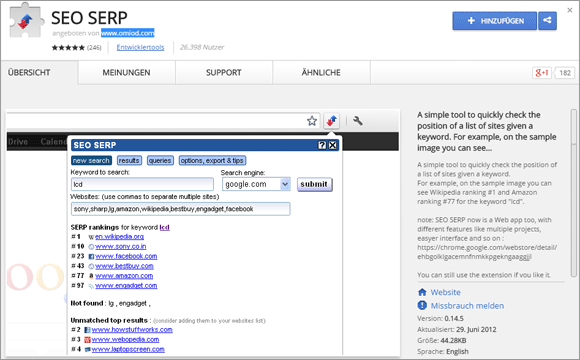This screenshot has height=360, width=580.
Task: Open the www.facebook.com result link
Action: [126, 256]
